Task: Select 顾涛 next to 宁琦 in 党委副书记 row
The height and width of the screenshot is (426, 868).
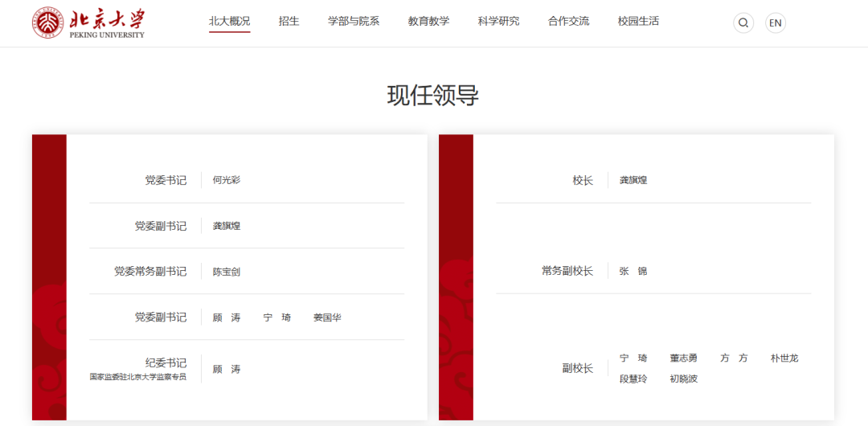Action: [x=227, y=317]
